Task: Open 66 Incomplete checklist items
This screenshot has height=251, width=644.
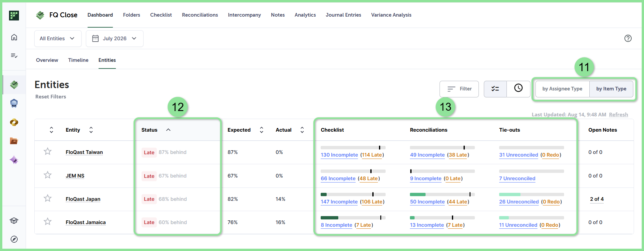Action: (338, 179)
